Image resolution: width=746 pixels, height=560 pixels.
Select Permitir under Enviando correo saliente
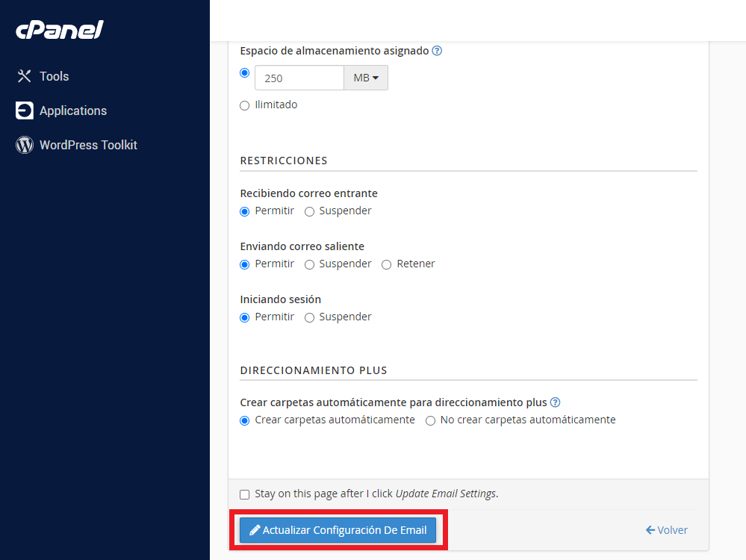(244, 264)
